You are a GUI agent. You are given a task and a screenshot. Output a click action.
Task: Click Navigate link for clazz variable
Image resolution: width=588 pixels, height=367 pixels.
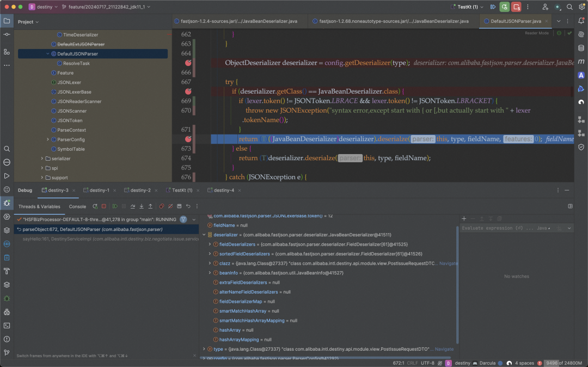(448, 264)
